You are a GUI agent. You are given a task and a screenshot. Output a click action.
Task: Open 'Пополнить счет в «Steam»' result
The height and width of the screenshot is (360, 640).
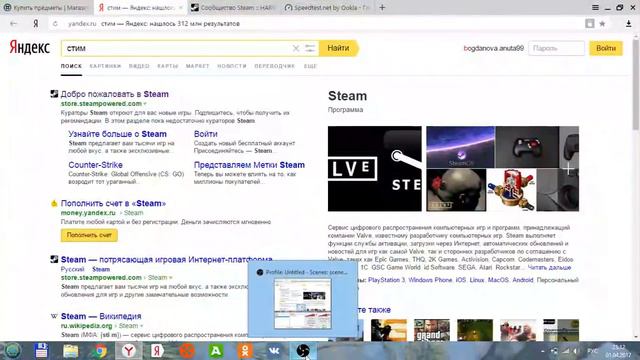(x=113, y=203)
